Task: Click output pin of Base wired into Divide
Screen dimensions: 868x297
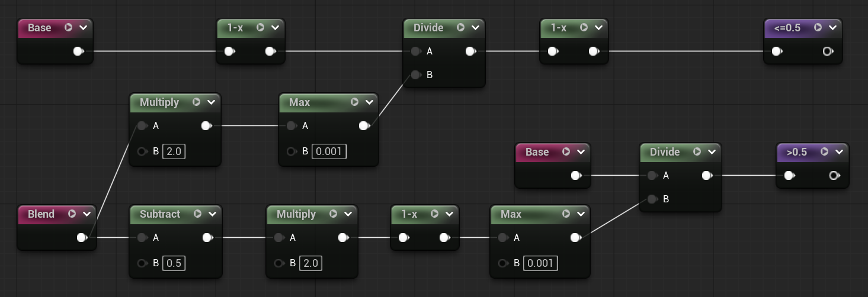Action: point(576,176)
